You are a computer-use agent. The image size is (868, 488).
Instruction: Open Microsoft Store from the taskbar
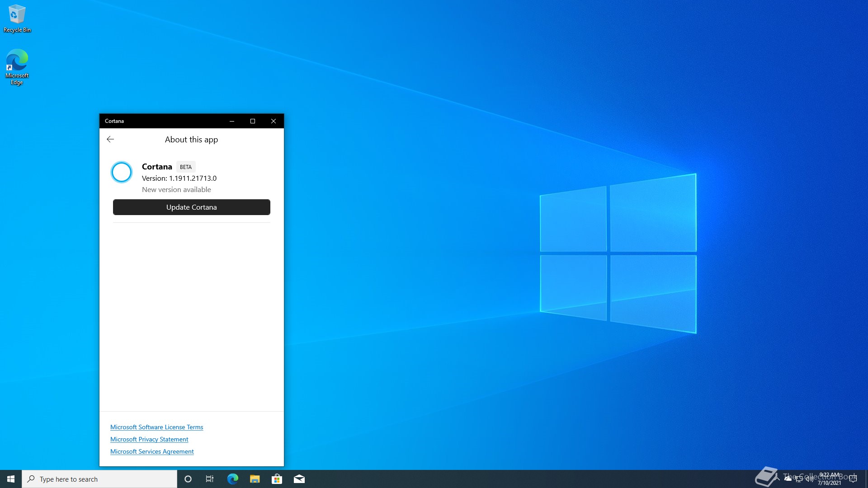(x=277, y=479)
